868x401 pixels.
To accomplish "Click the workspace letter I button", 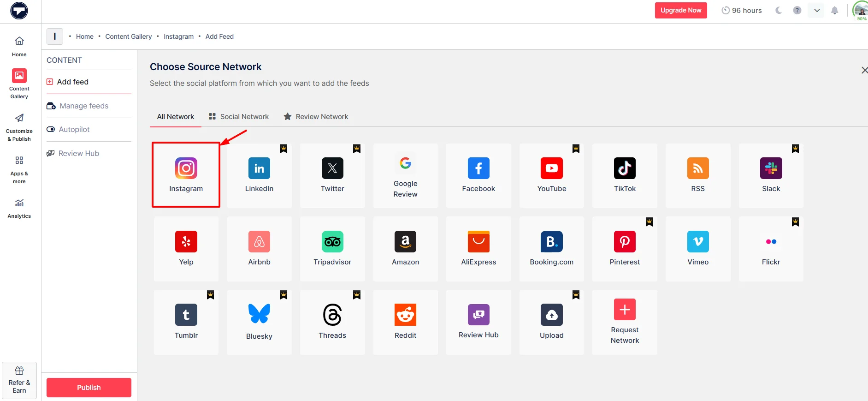I will [55, 36].
